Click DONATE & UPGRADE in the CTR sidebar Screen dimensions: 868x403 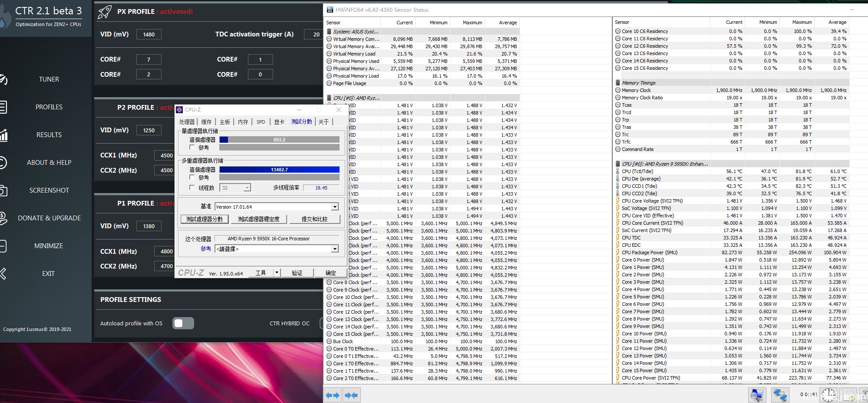click(49, 218)
